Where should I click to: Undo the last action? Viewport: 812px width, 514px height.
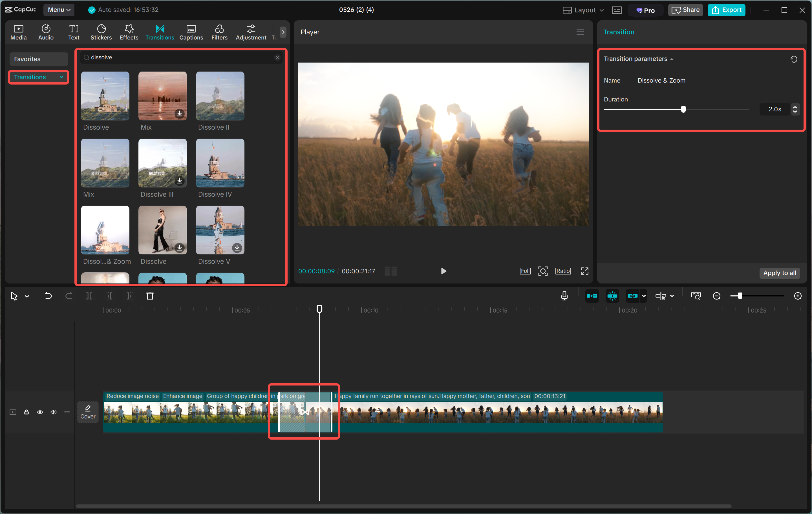(48, 296)
